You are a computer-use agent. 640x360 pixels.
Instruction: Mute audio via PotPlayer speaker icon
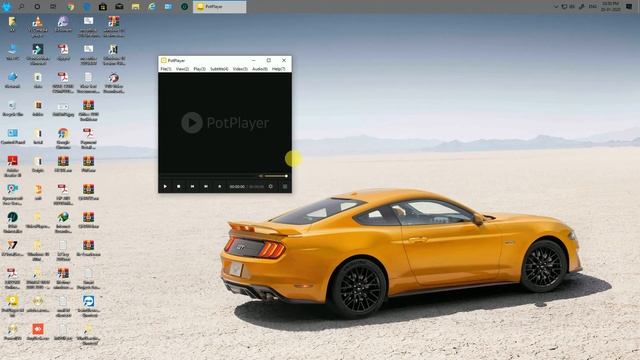point(261,176)
